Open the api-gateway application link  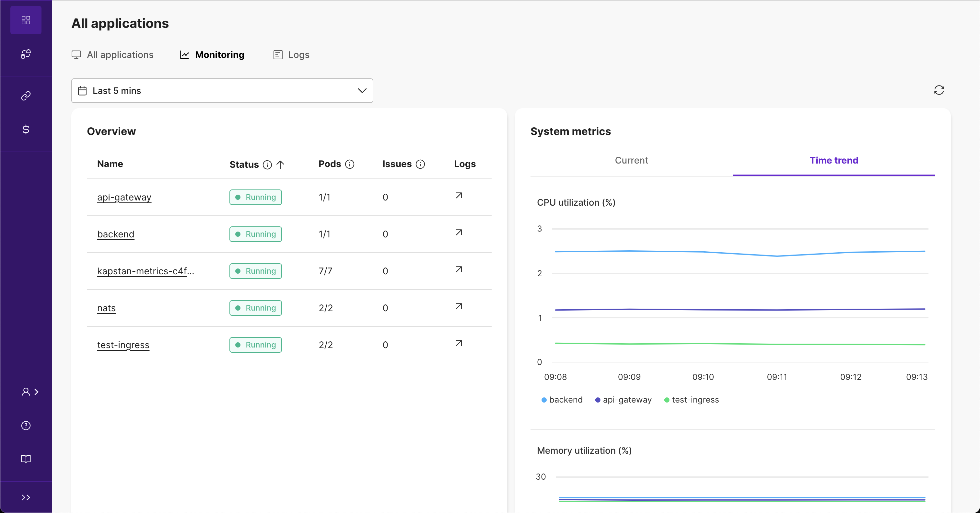124,197
